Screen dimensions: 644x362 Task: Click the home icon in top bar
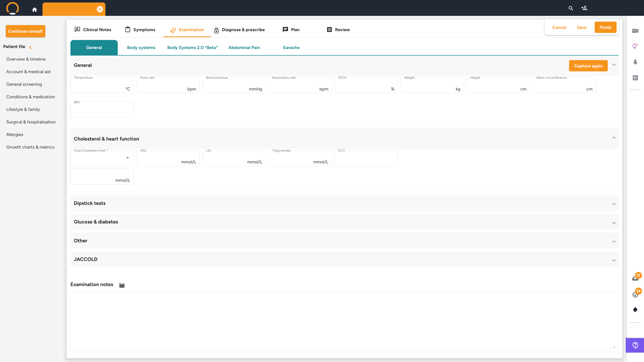pyautogui.click(x=34, y=10)
